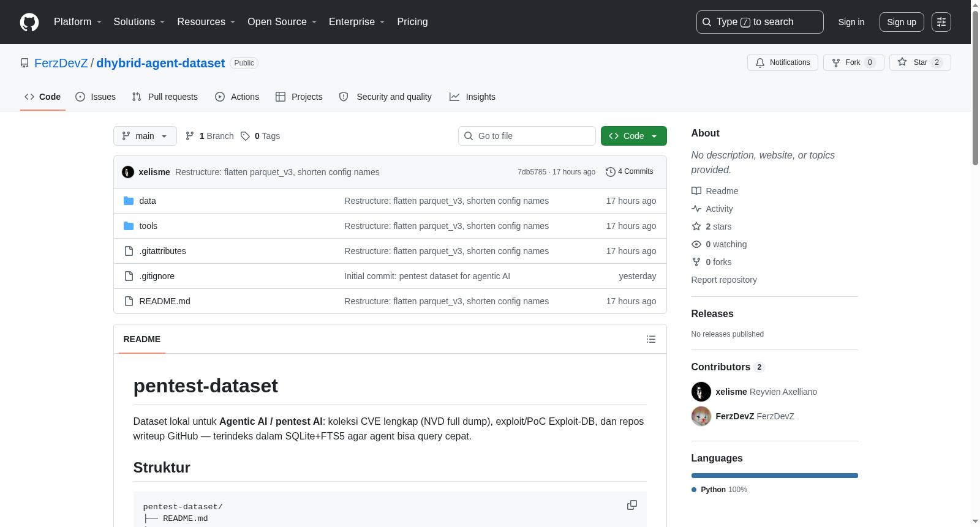Image resolution: width=980 pixels, height=527 pixels.
Task: Click the Tags tag icon
Action: coord(245,136)
